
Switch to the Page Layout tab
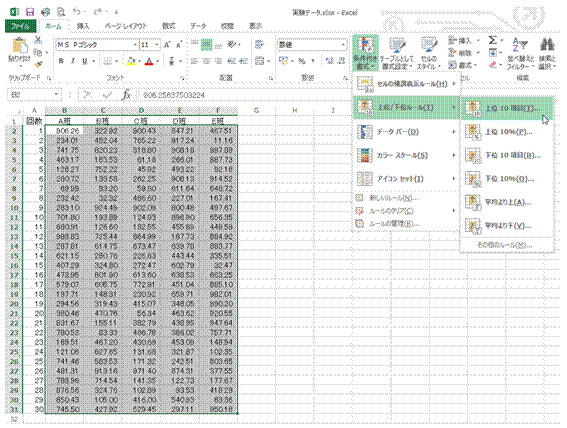click(x=125, y=26)
